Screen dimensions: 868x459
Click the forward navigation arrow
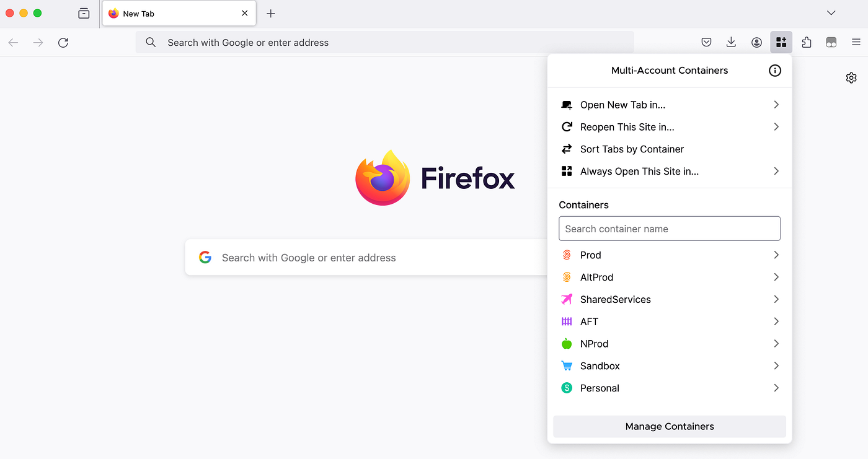[38, 42]
